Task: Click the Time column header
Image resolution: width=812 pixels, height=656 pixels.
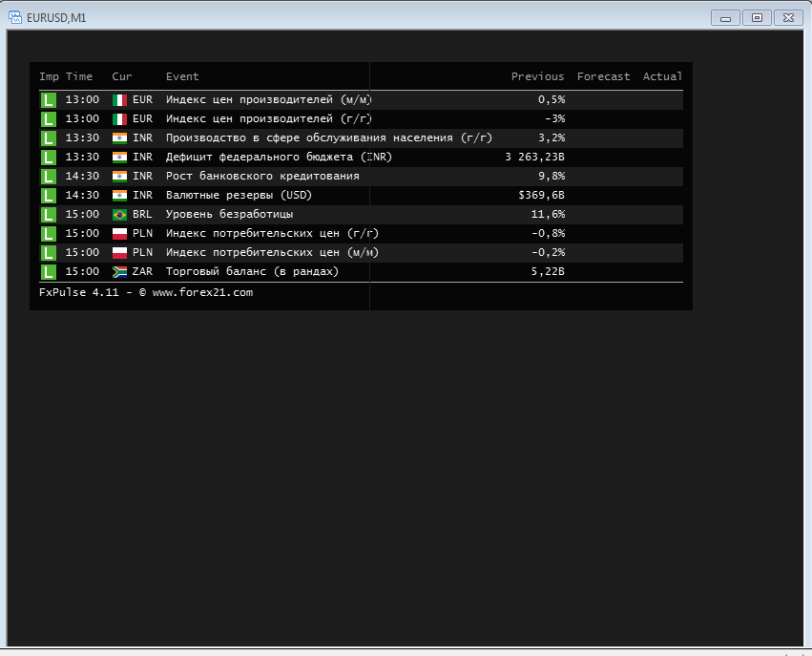Action: [79, 76]
